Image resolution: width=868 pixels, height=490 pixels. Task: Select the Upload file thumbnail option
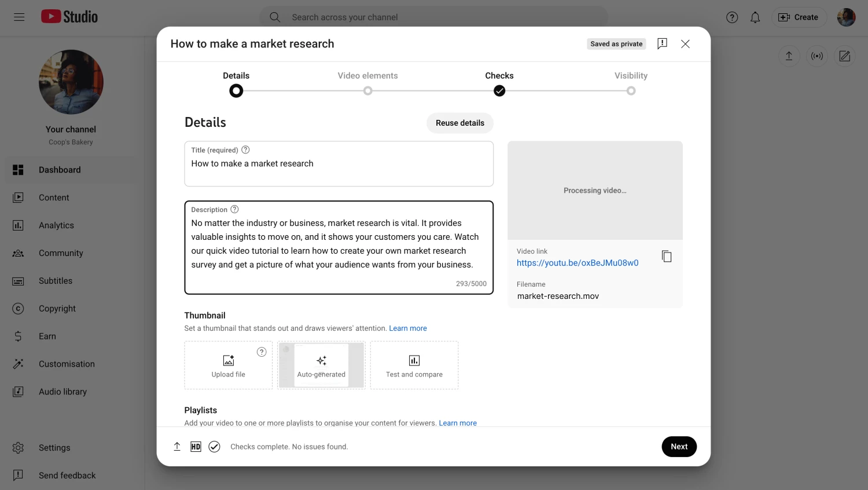tap(228, 365)
